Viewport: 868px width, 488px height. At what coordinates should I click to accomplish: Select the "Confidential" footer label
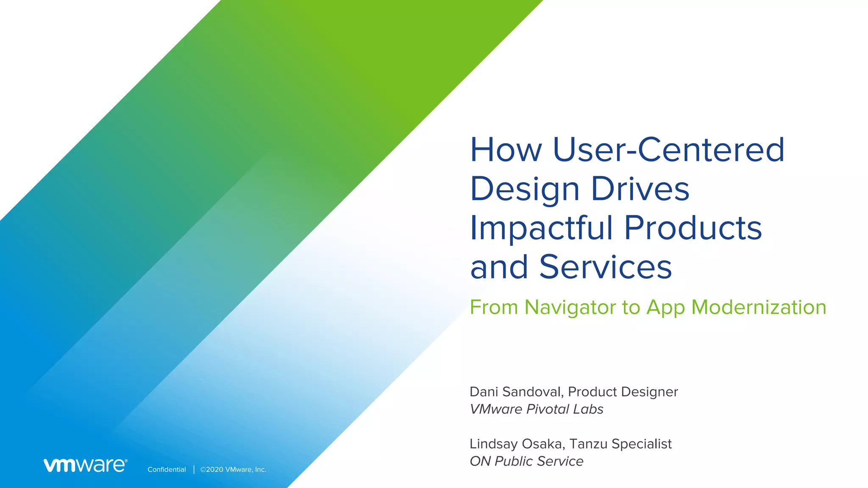coord(167,469)
